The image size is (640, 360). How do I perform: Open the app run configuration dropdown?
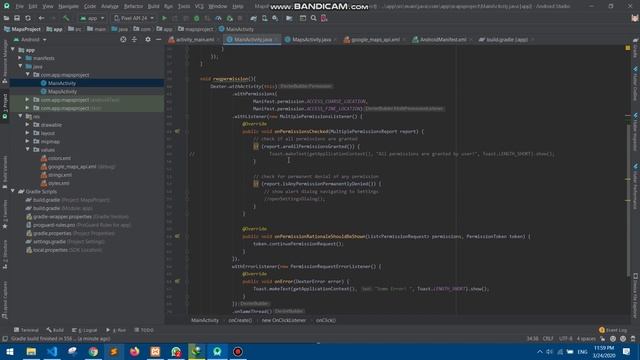coord(92,18)
